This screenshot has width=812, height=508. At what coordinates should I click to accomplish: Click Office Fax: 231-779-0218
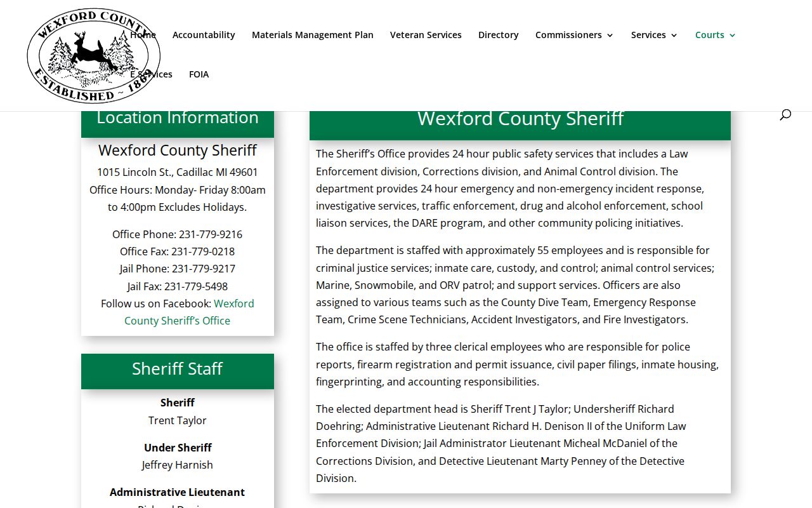coord(178,251)
